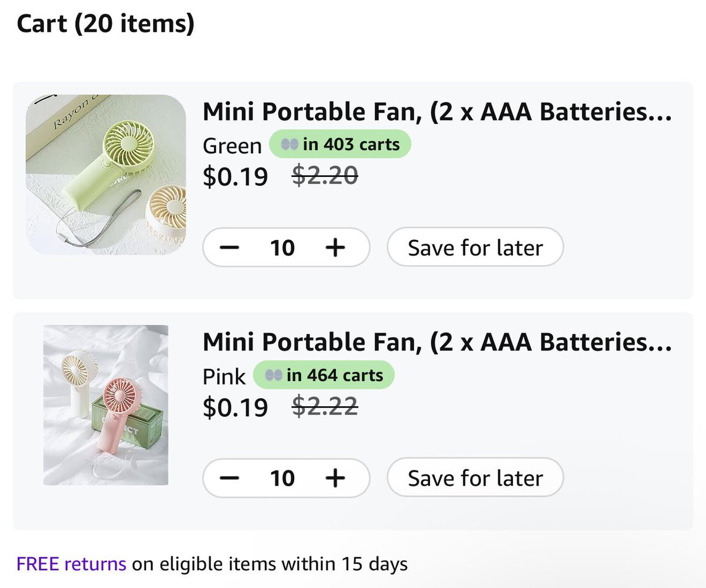The width and height of the screenshot is (706, 588).
Task: Decrease quantity of Green fan
Action: pos(229,248)
